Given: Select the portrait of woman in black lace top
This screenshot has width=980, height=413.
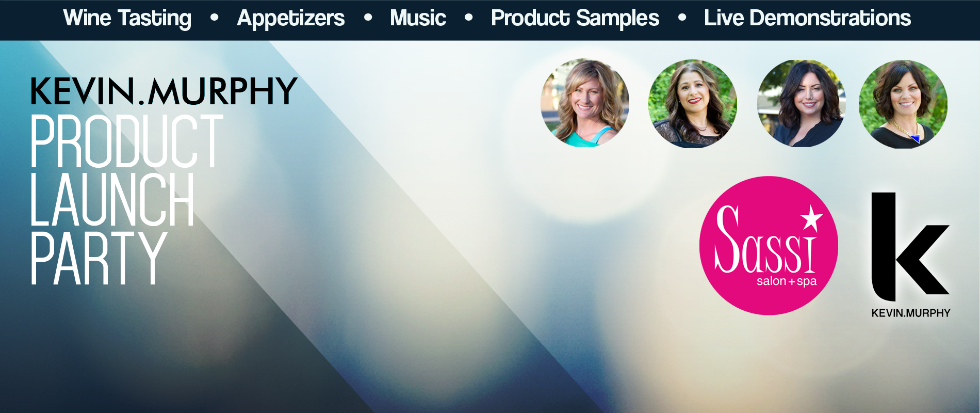Looking at the screenshot, I should click(x=693, y=104).
